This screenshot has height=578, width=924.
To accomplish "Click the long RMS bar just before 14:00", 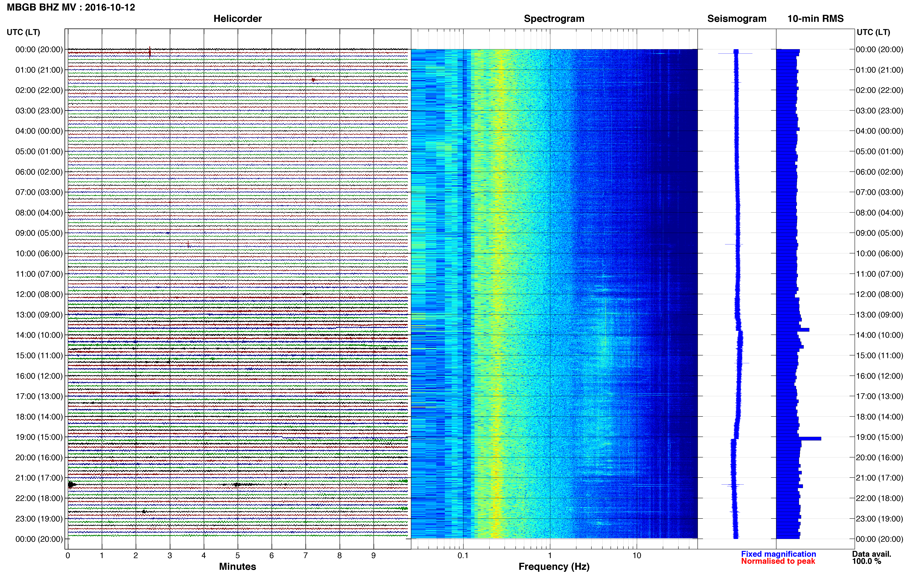I will pyautogui.click(x=793, y=329).
